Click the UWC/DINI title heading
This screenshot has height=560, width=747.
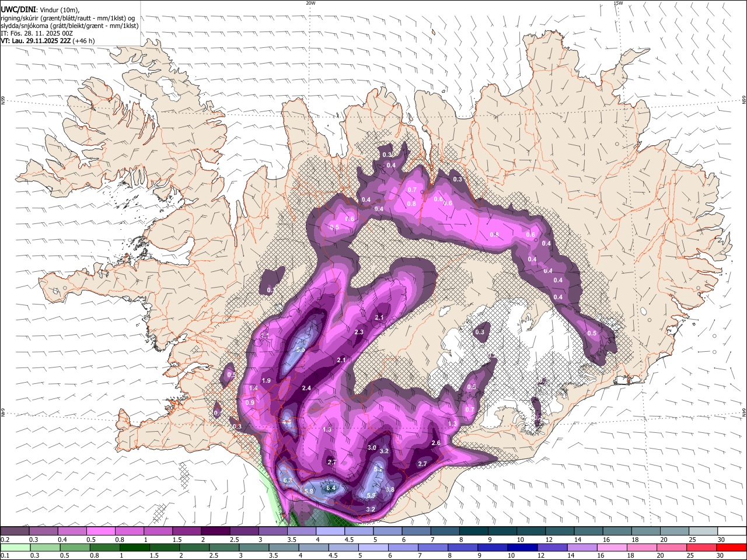coord(18,9)
